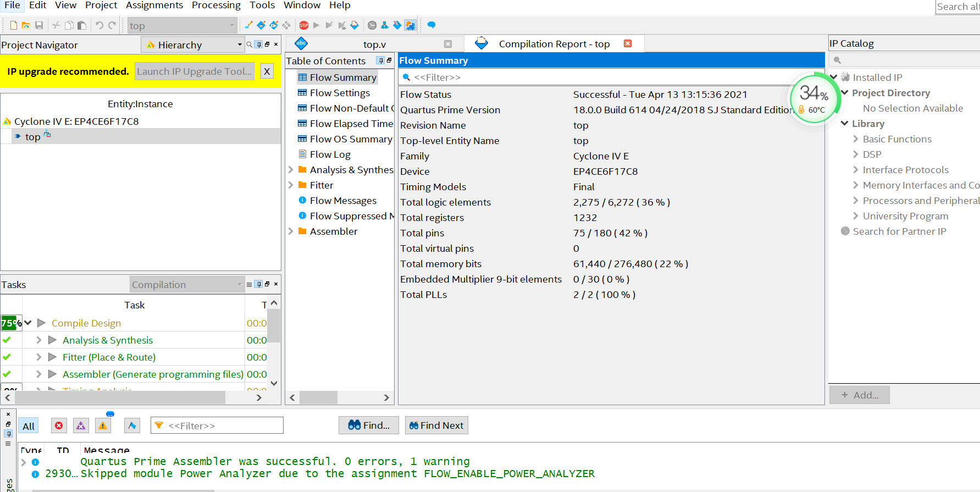Click the Find... messages button
This screenshot has width=980, height=492.
click(x=369, y=425)
